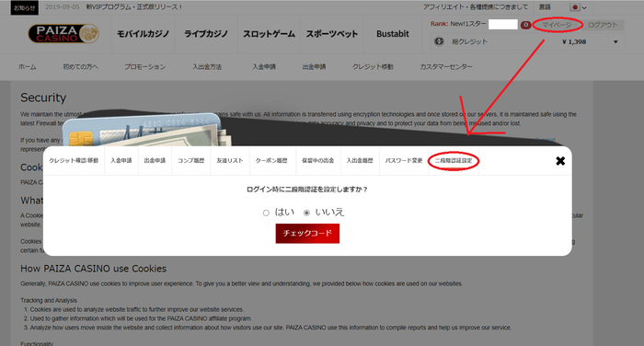Open the 初めての方へ page link
Viewport: 644px width, 346px height.
[81, 66]
